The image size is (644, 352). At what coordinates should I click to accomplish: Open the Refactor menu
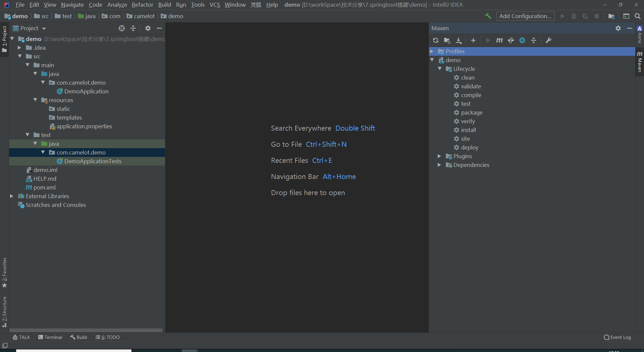click(143, 5)
